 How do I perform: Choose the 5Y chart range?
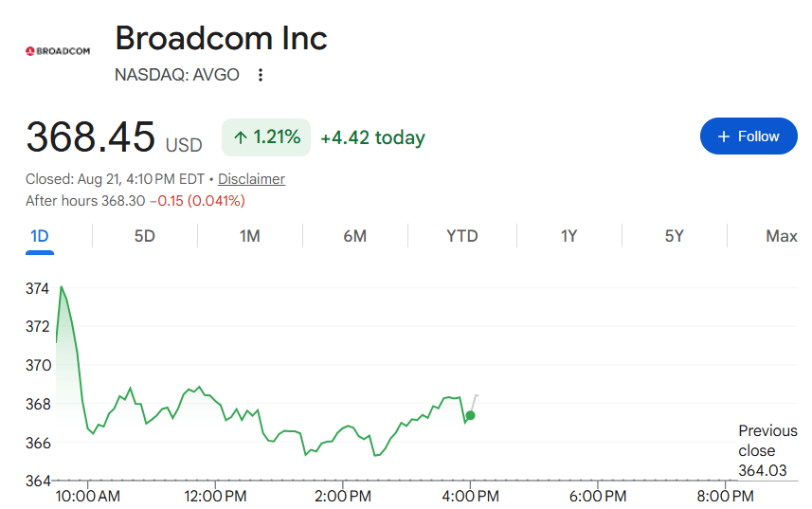(675, 237)
